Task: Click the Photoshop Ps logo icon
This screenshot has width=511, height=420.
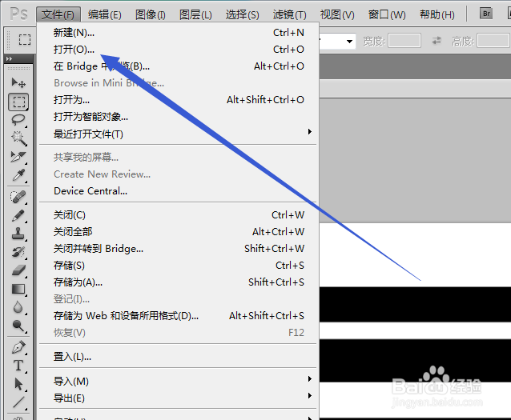Action: click(18, 14)
